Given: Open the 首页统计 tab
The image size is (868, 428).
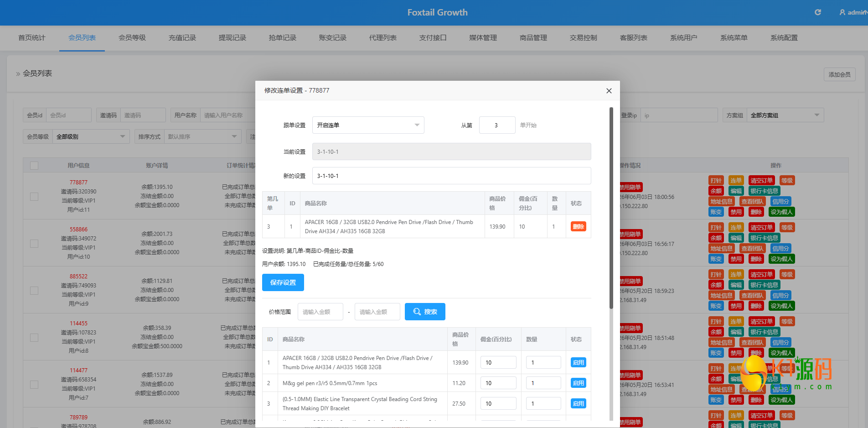Looking at the screenshot, I should (x=32, y=38).
